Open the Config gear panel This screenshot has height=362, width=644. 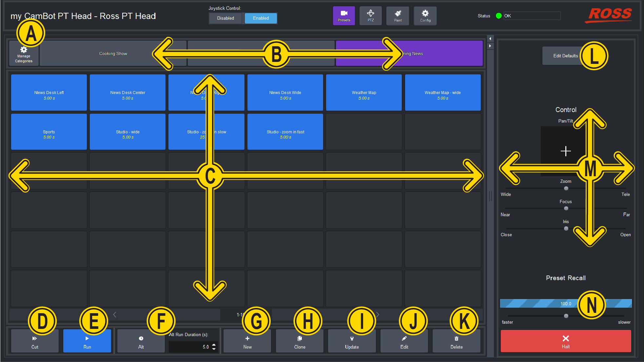point(425,16)
